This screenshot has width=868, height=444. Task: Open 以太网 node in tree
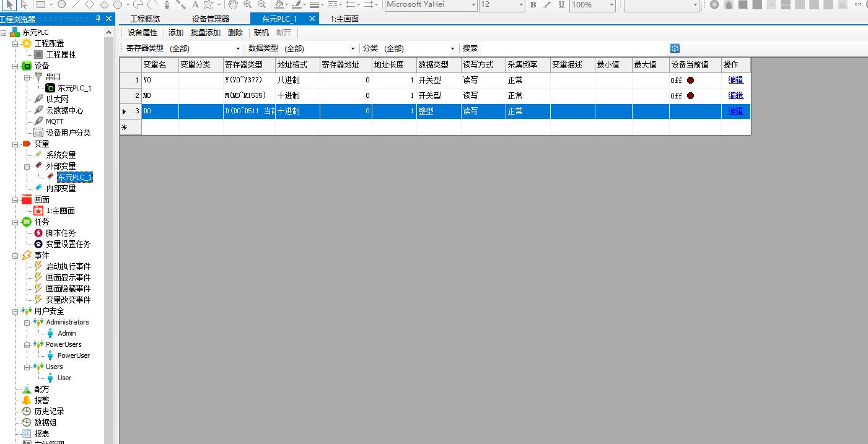tap(57, 99)
